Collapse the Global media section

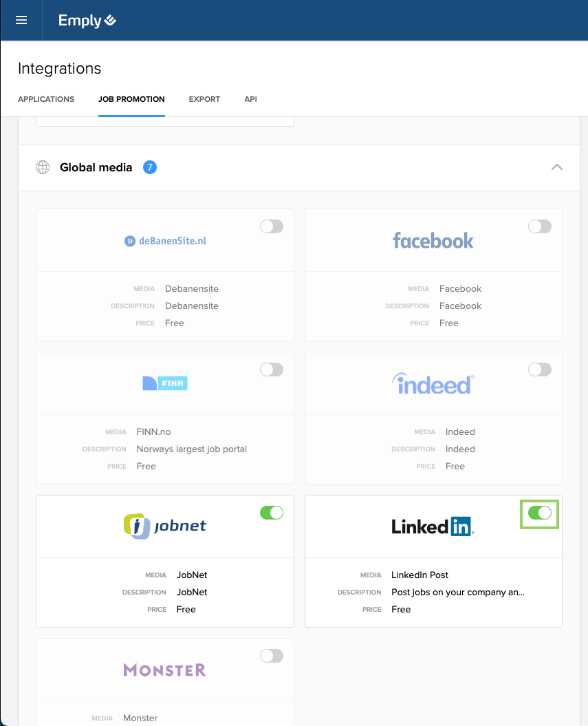coord(557,167)
